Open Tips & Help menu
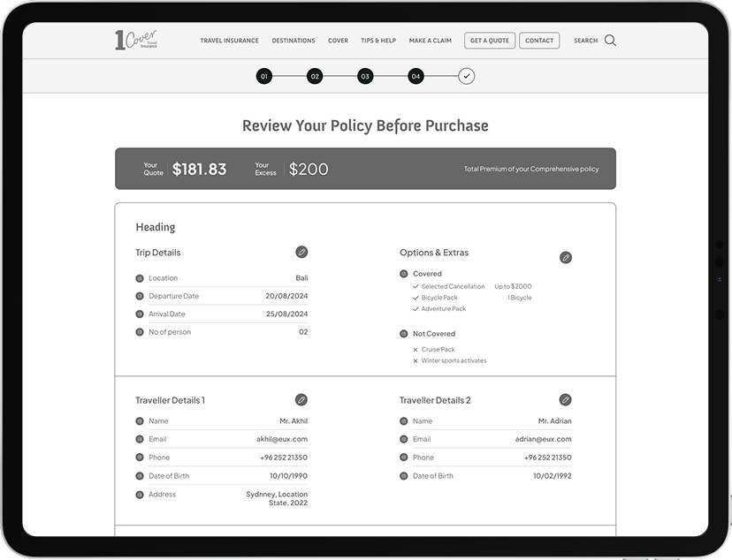Screen dimensions: 732x560 [378, 41]
